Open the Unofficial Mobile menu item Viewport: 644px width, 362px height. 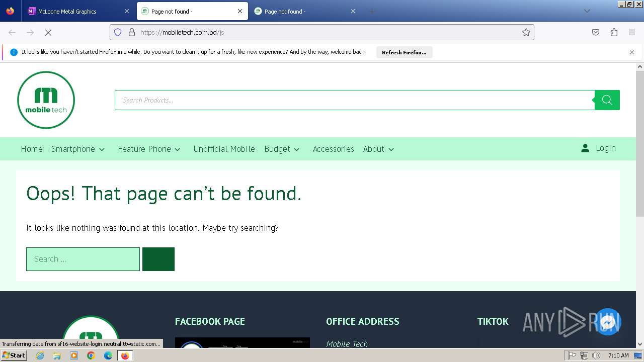(224, 149)
